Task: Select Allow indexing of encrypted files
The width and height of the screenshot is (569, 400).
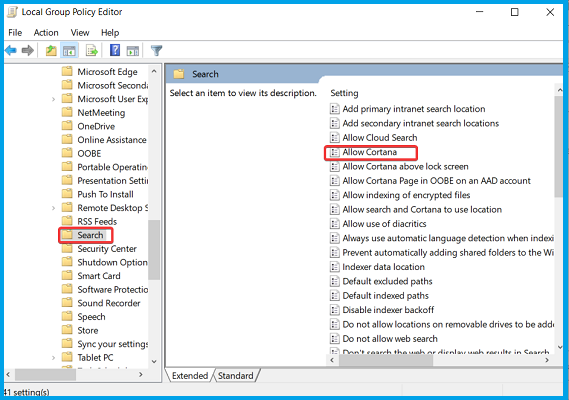Action: (406, 195)
